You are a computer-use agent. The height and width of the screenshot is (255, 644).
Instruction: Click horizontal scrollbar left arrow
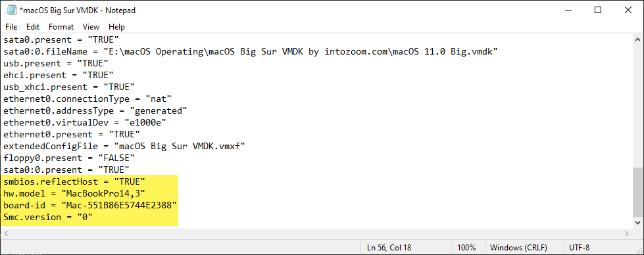point(6,234)
